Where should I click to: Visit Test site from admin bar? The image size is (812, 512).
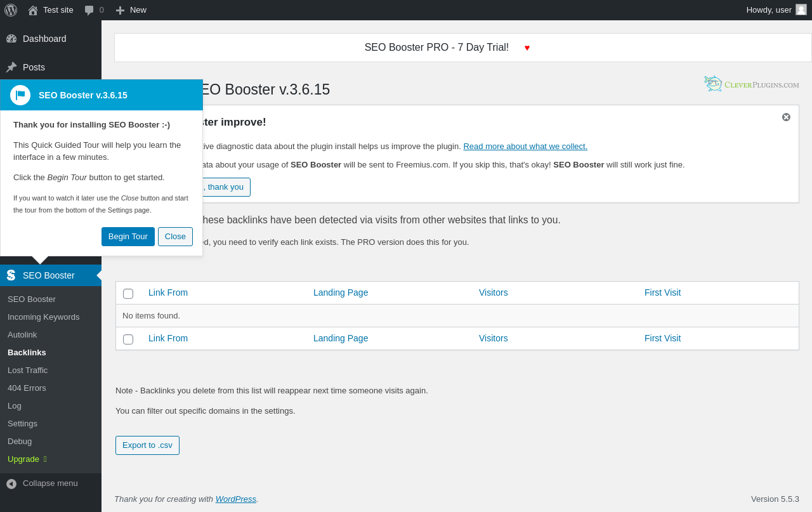[58, 10]
